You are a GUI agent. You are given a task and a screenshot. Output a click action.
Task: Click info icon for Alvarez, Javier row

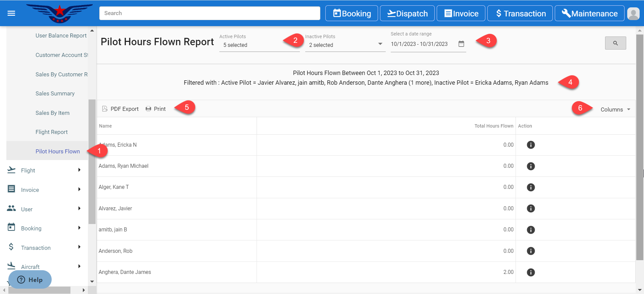pyautogui.click(x=531, y=209)
